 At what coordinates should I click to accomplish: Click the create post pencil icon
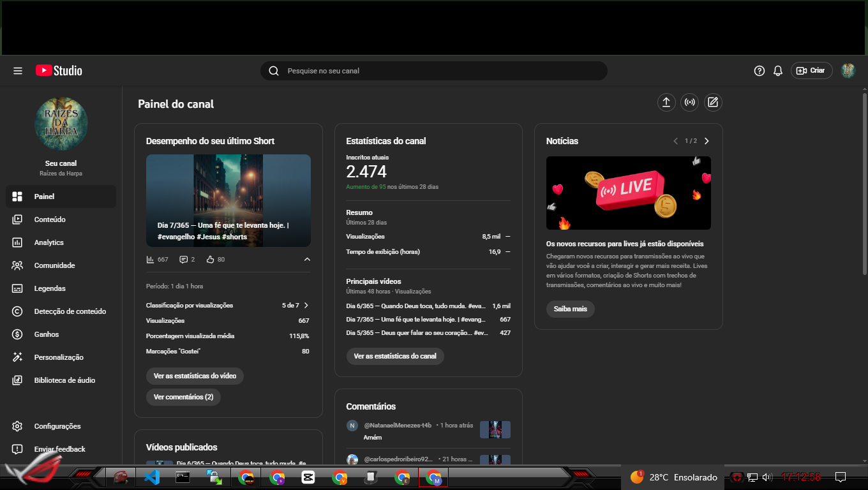713,102
